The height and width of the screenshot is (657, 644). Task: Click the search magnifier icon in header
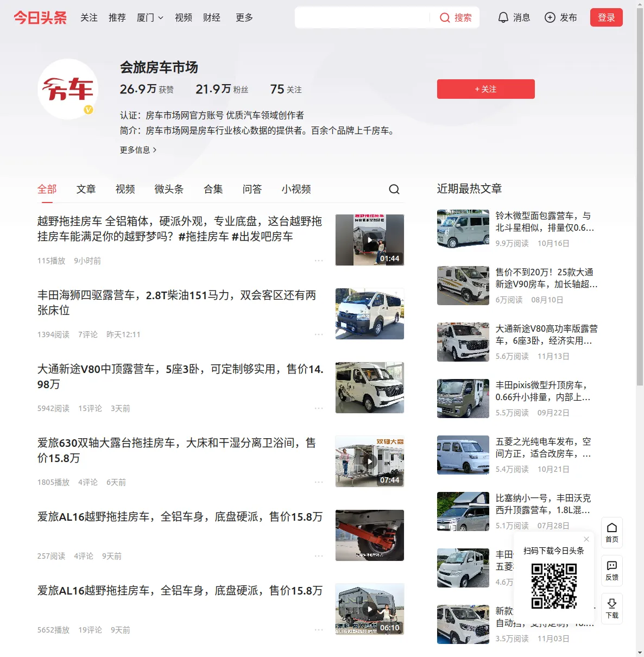[x=445, y=18]
